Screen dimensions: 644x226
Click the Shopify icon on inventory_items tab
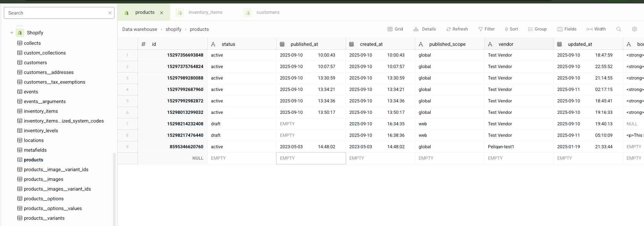pyautogui.click(x=180, y=13)
